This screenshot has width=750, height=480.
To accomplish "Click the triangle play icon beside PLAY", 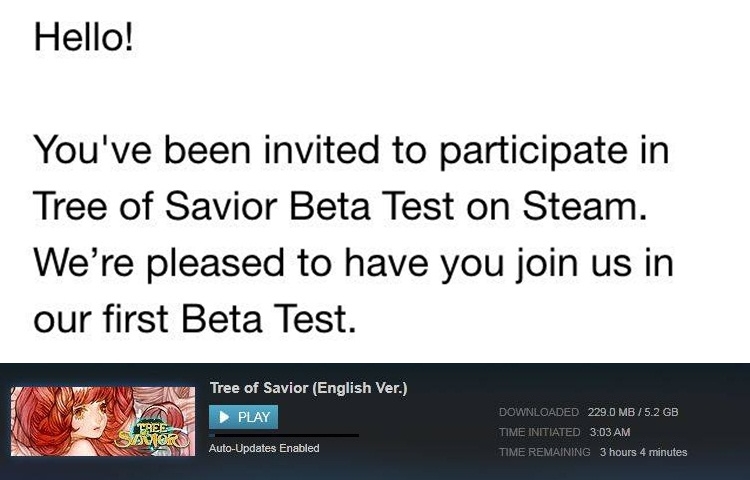I will tap(224, 417).
